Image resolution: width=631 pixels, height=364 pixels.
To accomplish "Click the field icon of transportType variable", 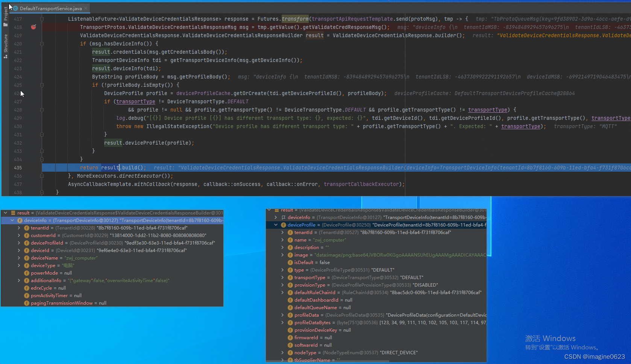I will point(290,278).
